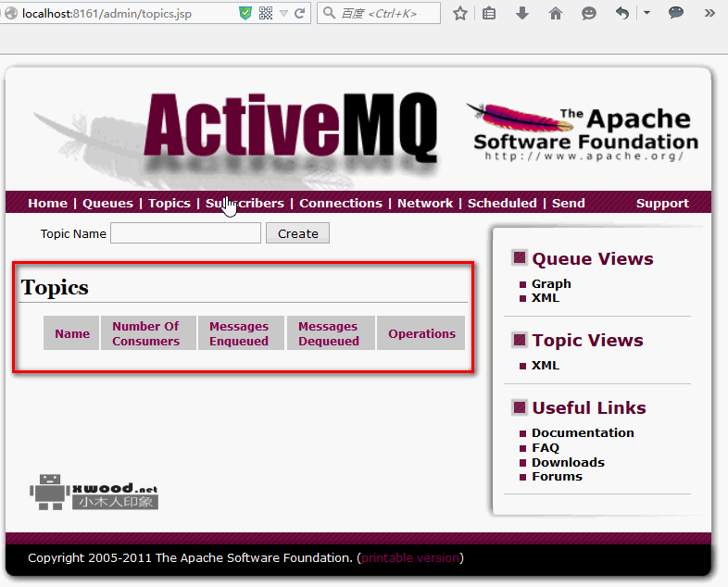The height and width of the screenshot is (587, 728).
Task: Click the undo arrow toolbar icon
Action: click(622, 14)
